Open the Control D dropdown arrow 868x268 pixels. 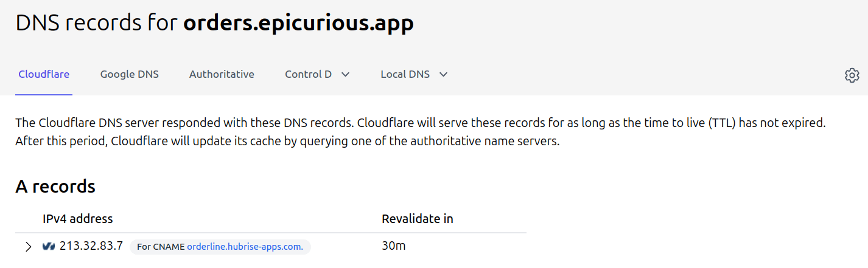pos(345,75)
